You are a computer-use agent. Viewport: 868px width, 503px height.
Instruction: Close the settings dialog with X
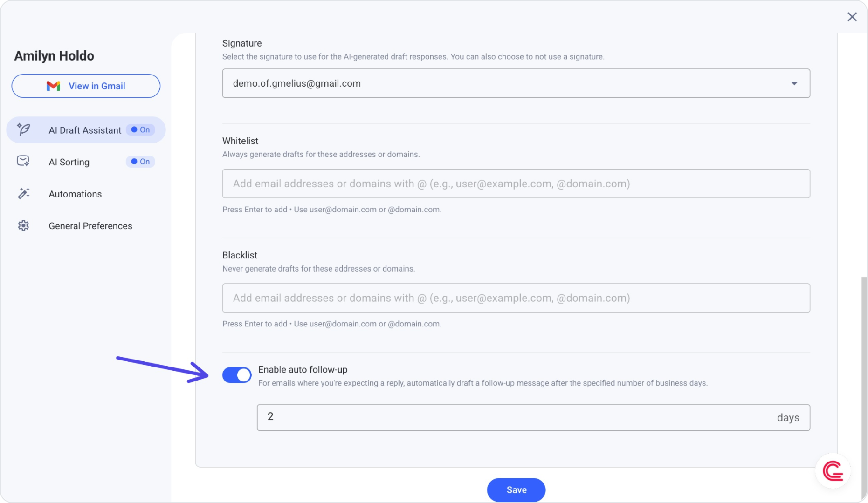852,17
